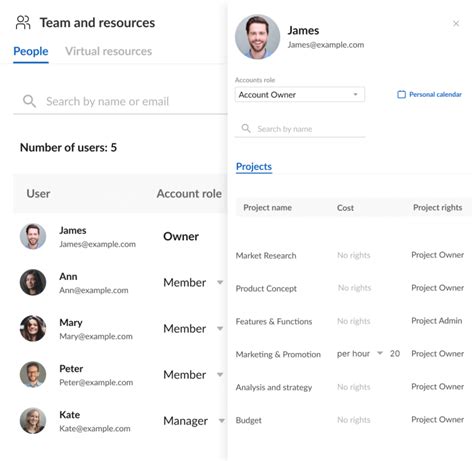Click Mary@example.com email
The height and width of the screenshot is (461, 474).
[x=96, y=336]
